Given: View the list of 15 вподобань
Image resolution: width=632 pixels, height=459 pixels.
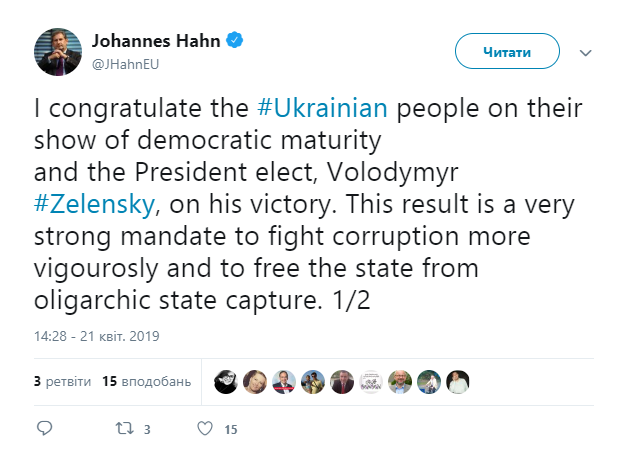Looking at the screenshot, I should pos(146,381).
